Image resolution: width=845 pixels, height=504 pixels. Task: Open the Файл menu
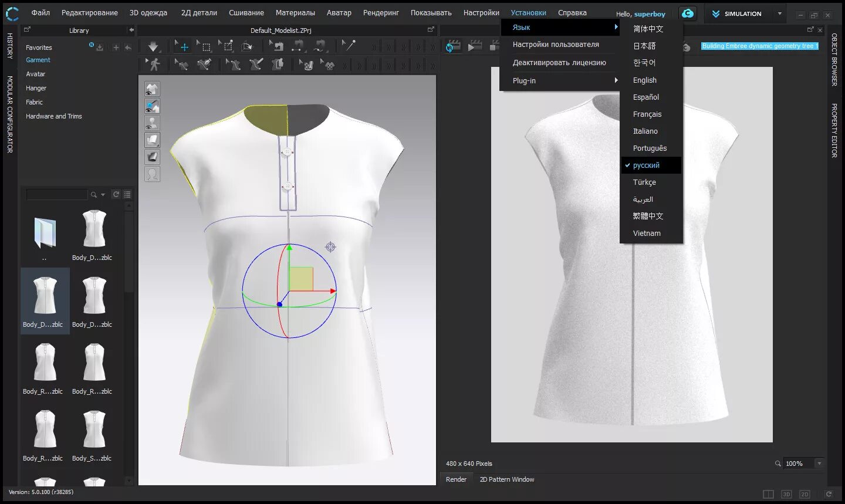click(40, 12)
